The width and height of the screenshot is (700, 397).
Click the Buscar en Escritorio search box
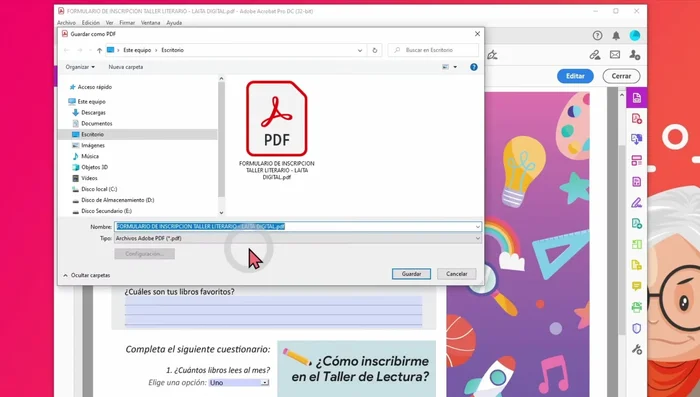[x=433, y=50]
